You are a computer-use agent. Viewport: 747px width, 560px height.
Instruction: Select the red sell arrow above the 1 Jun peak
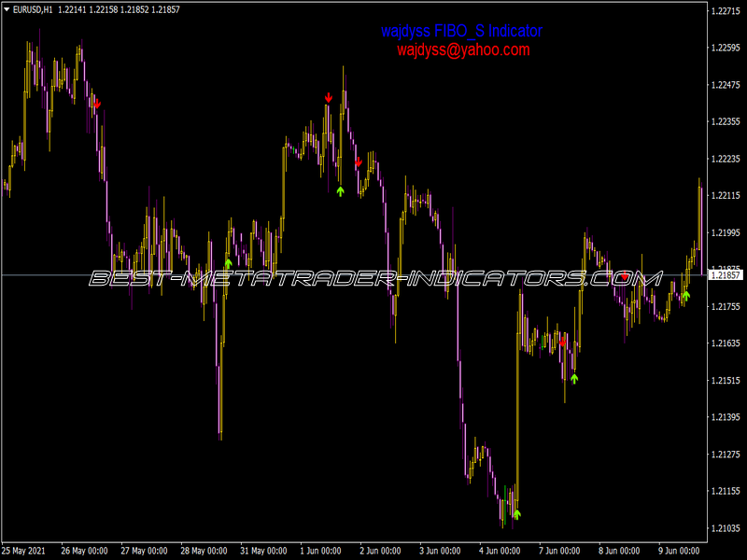click(x=329, y=98)
